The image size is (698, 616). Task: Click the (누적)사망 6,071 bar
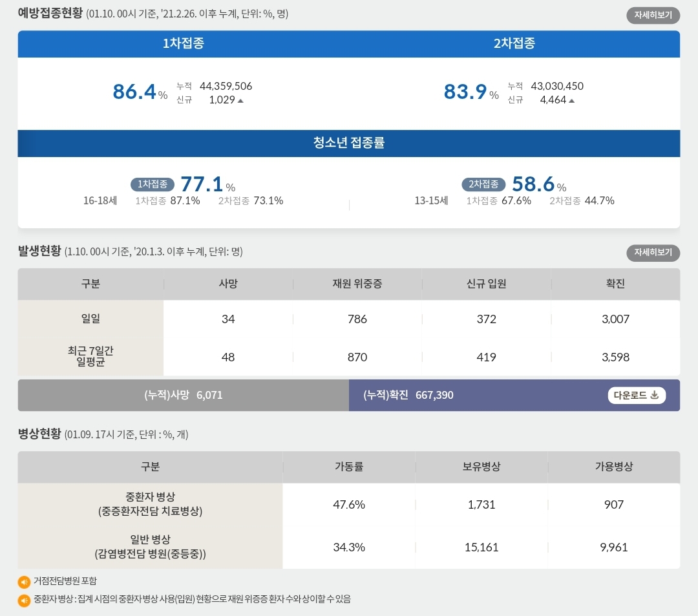coord(184,395)
